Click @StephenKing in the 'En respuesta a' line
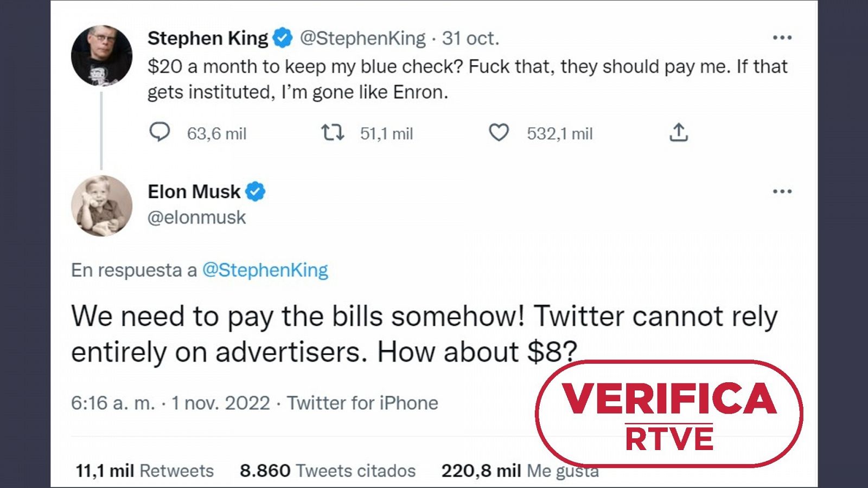The width and height of the screenshot is (868, 488). pos(265,270)
